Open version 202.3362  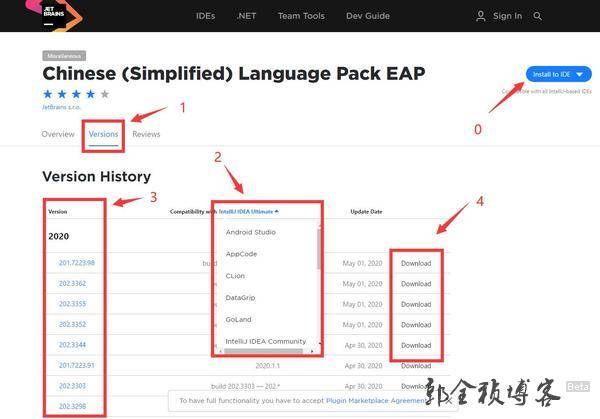click(x=72, y=284)
